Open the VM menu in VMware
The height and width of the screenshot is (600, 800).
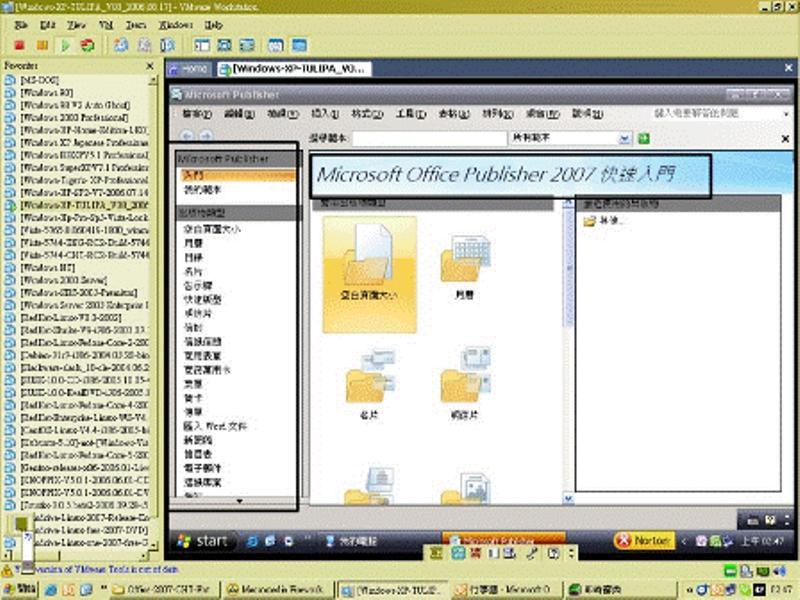click(x=106, y=24)
